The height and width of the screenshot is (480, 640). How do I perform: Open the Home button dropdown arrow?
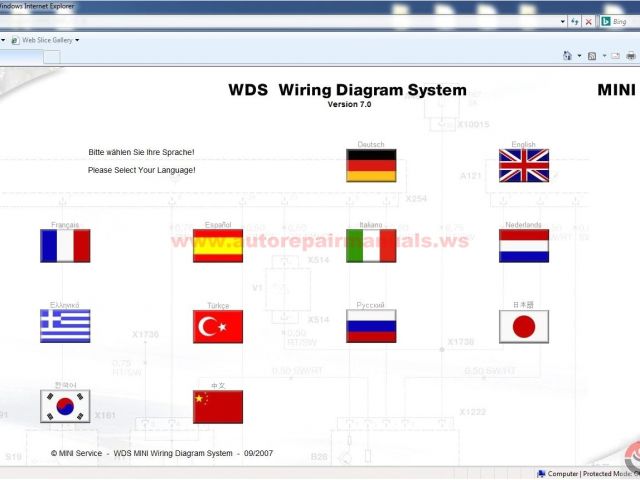click(580, 57)
